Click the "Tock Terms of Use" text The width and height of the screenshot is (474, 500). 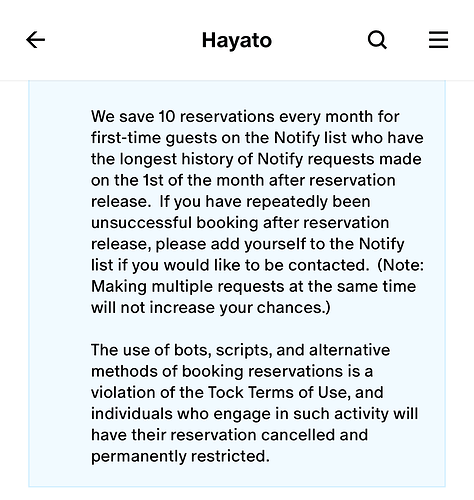277,393
